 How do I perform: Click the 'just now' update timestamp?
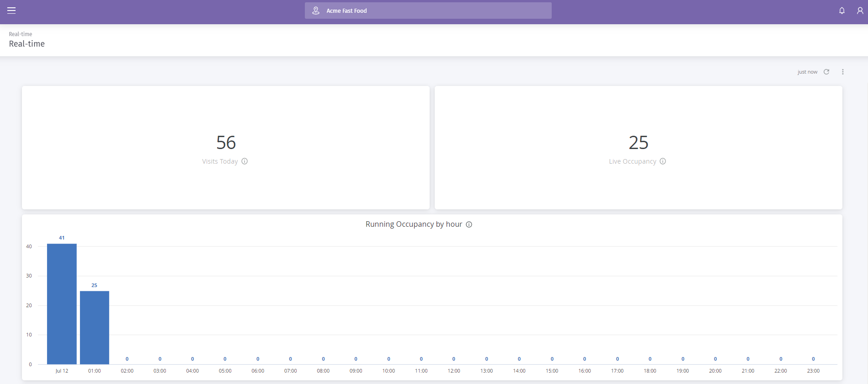pyautogui.click(x=807, y=72)
